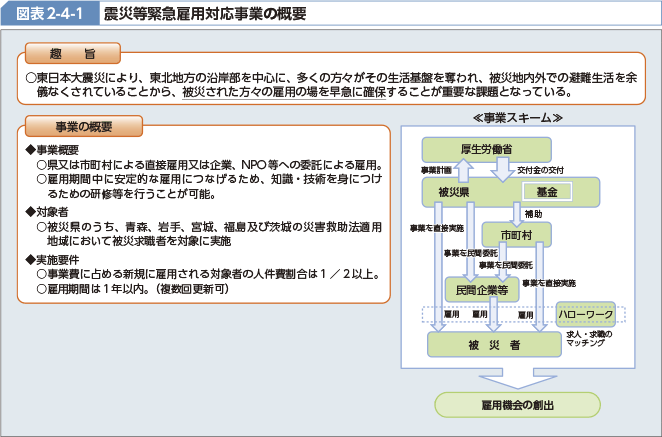Image resolution: width=662 pixels, height=437 pixels.
Task: Click the 求人・求職のマッチング label
Action: click(586, 337)
